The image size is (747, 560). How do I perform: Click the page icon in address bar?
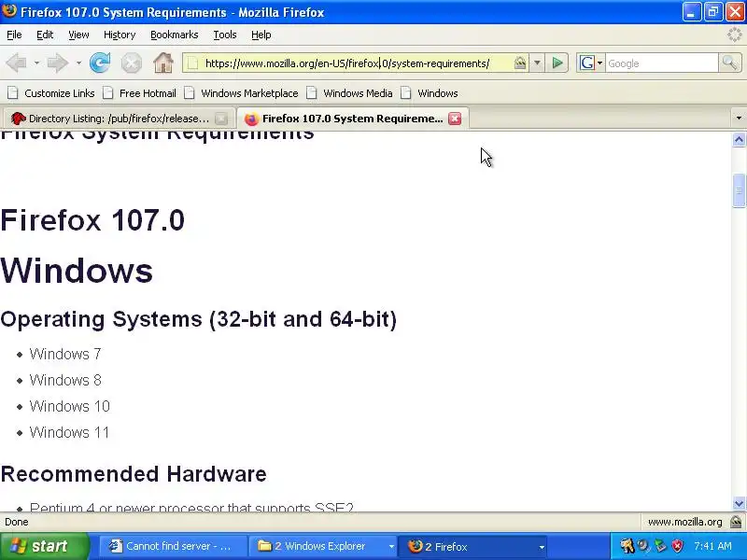tap(192, 63)
